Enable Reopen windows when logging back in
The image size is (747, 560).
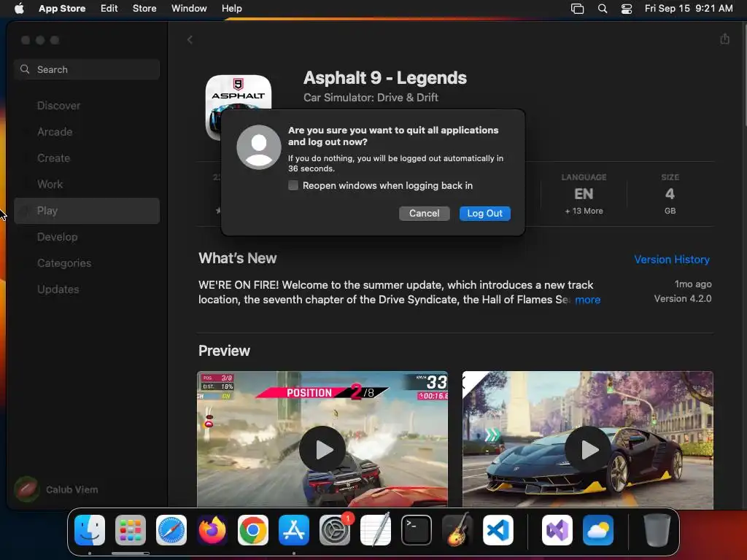click(293, 185)
